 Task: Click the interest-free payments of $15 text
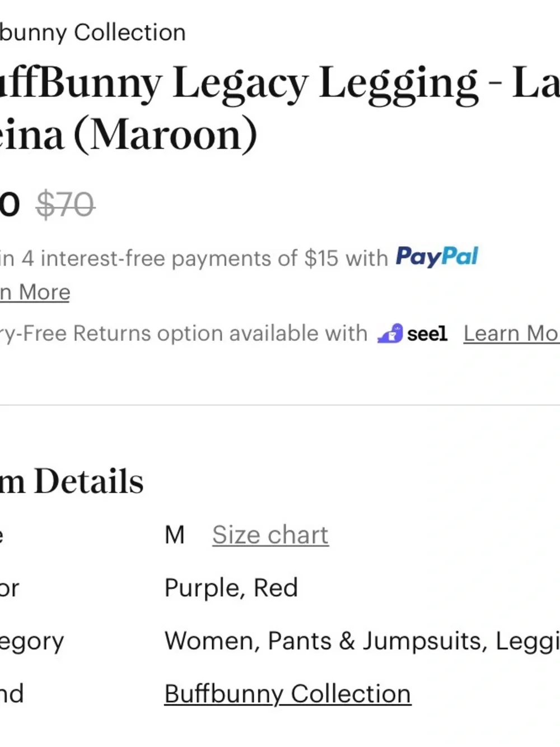coord(193,258)
